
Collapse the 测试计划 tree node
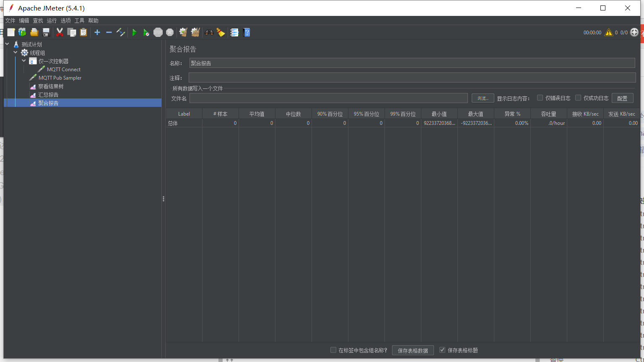7,44
